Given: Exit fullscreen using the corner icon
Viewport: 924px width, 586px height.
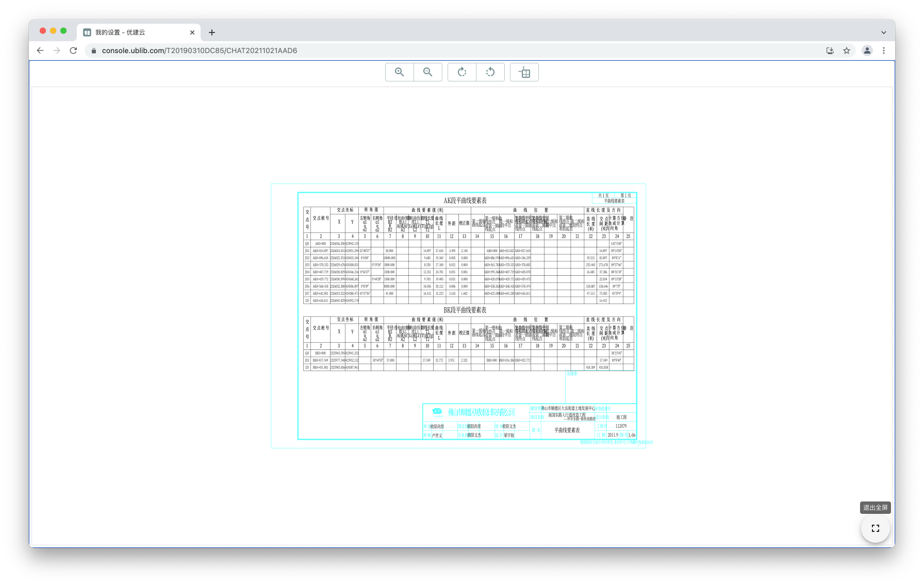Looking at the screenshot, I should pos(875,528).
